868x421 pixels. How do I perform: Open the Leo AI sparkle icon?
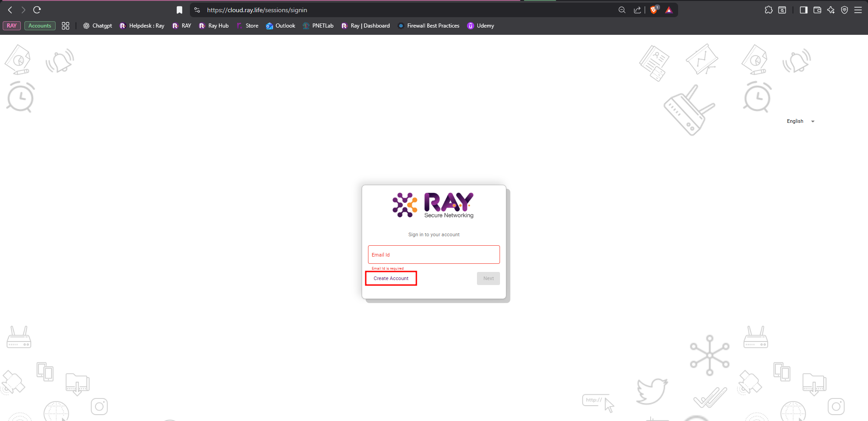831,10
